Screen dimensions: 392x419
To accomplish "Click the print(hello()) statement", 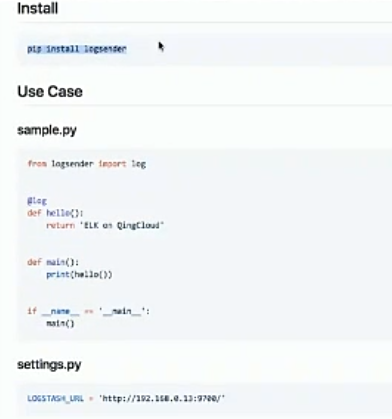I will [79, 274].
